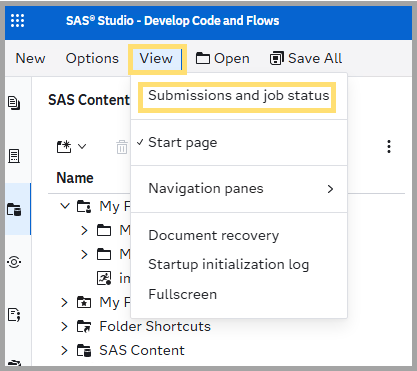Open the second sidebar icon showing a lined page

coord(14,156)
